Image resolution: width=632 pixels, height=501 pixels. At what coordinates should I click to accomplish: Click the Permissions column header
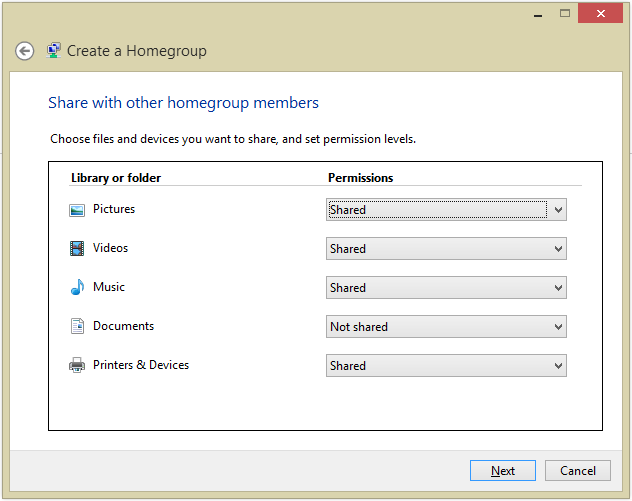pos(361,178)
